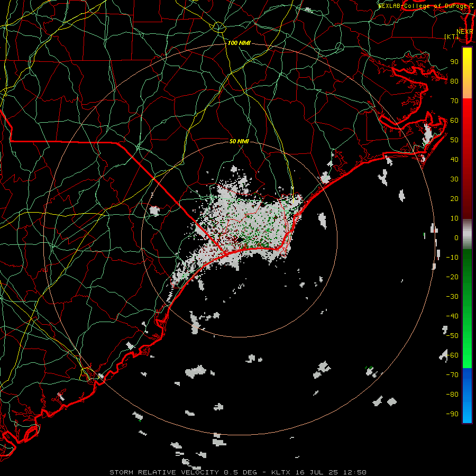Click the 10 value on velocity scale
This screenshot has width=476, height=476.
coord(454,218)
